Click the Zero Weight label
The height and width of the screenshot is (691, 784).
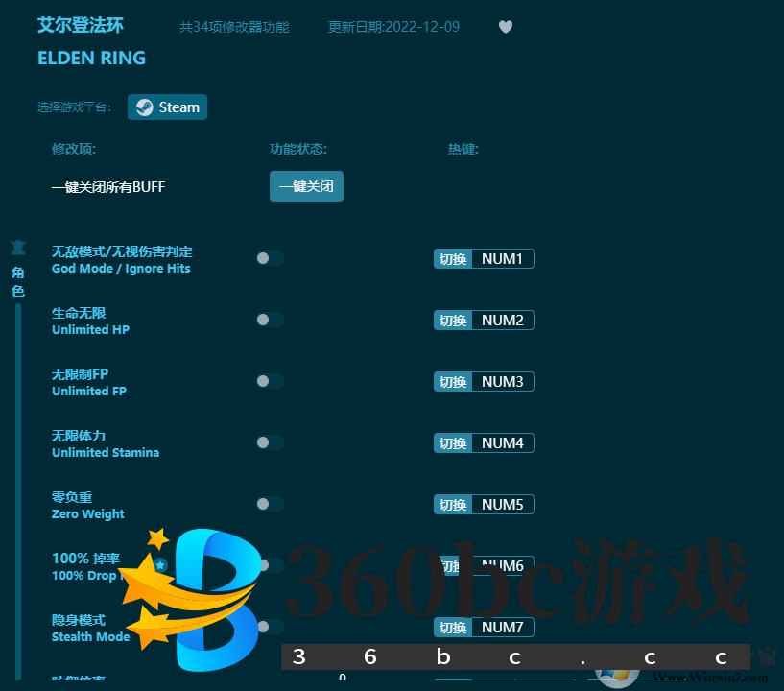point(88,514)
